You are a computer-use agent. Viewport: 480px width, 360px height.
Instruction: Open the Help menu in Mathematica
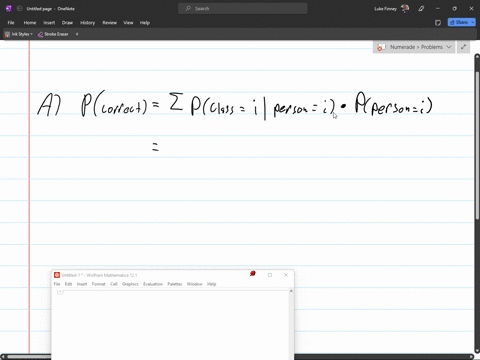coord(212,284)
